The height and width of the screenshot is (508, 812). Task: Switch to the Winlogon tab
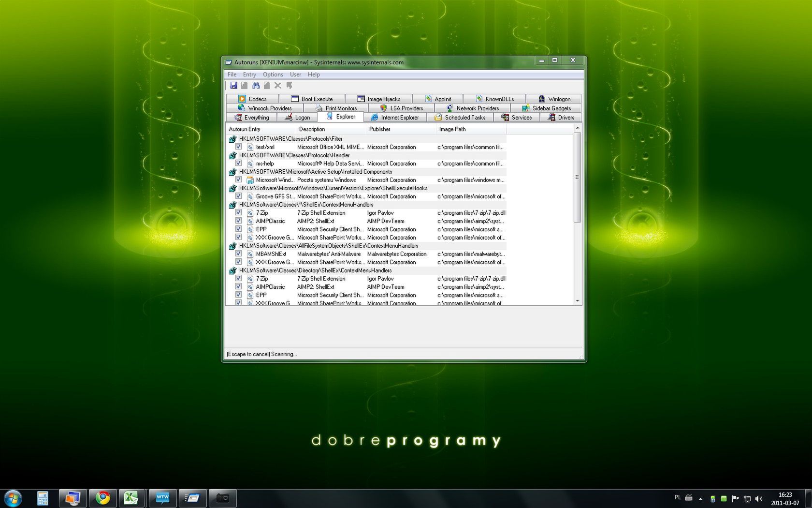[x=554, y=99]
